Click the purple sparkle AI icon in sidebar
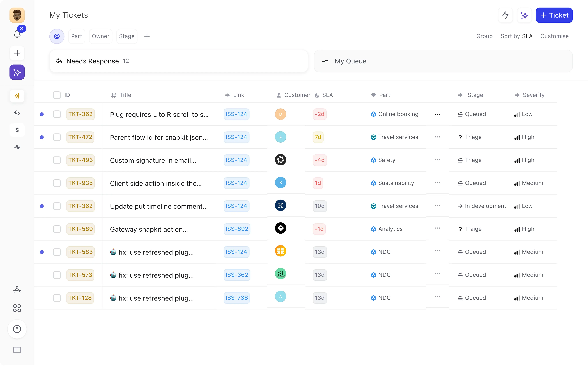 pos(17,72)
